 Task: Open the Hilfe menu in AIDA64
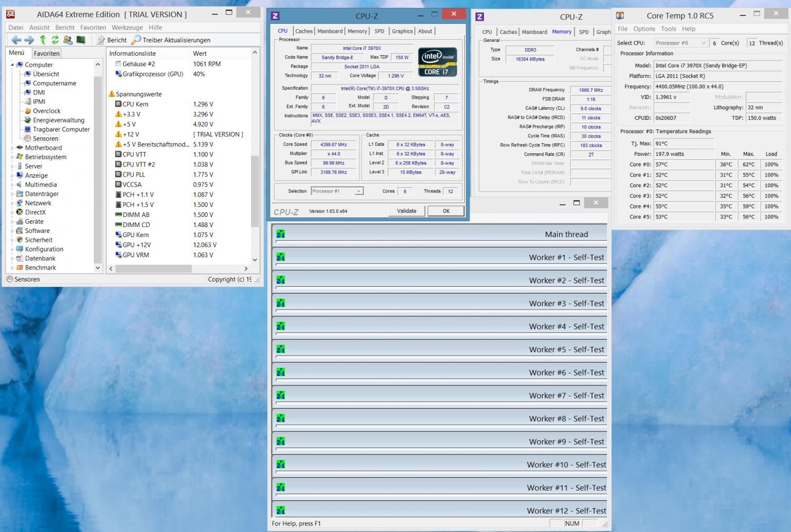(155, 28)
